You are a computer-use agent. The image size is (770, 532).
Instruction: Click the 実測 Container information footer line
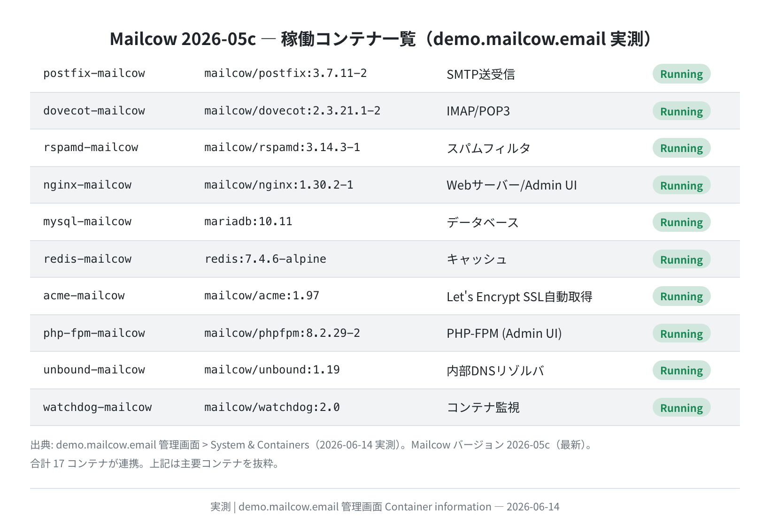[385, 507]
